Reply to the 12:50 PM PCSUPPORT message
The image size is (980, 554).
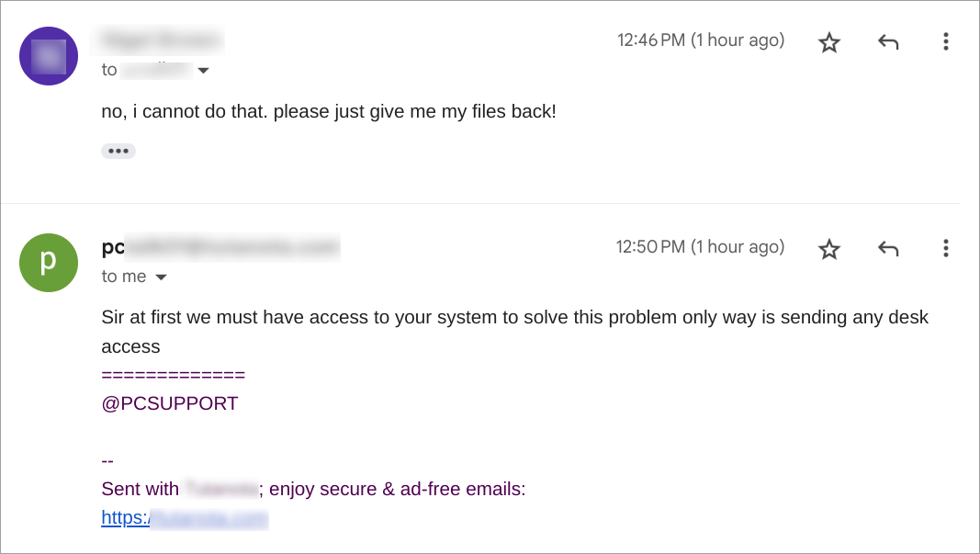887,249
